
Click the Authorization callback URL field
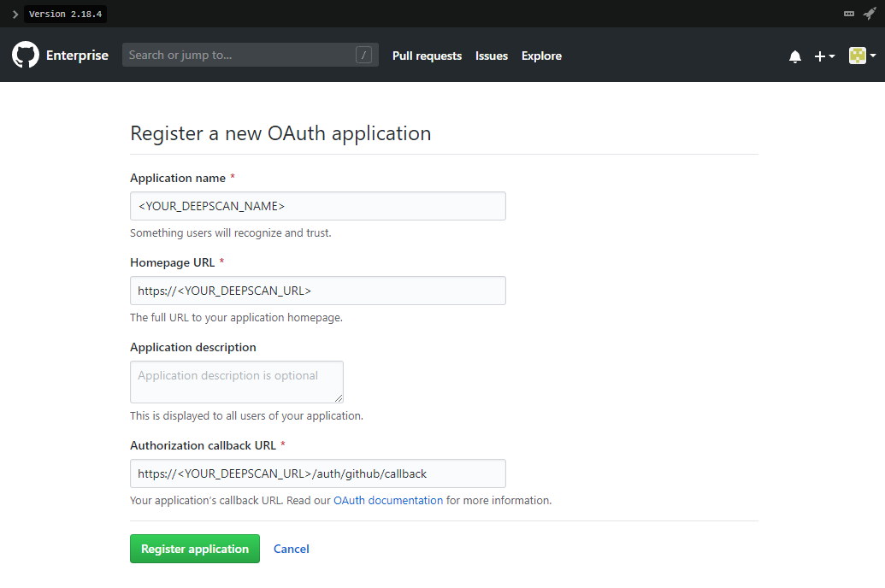(318, 473)
